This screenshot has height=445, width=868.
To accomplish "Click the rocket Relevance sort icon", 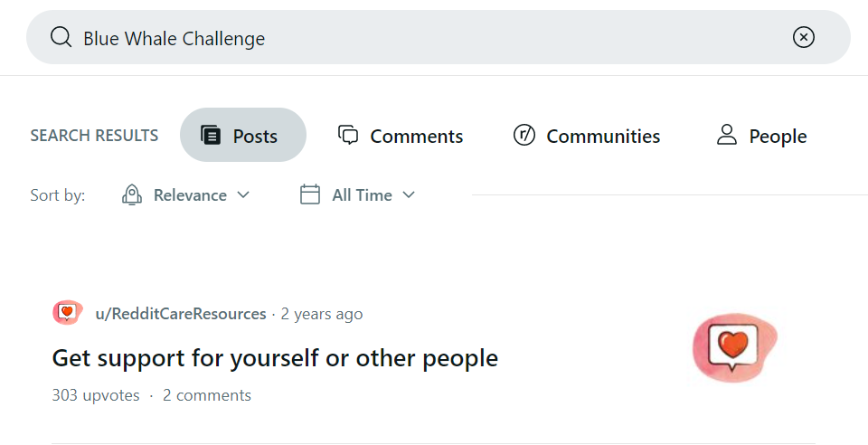I will pyautogui.click(x=132, y=194).
